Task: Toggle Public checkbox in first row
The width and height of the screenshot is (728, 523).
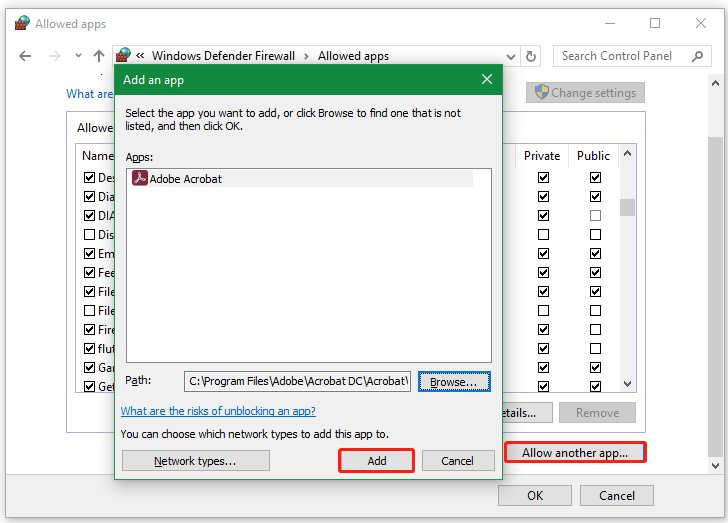Action: pos(595,177)
